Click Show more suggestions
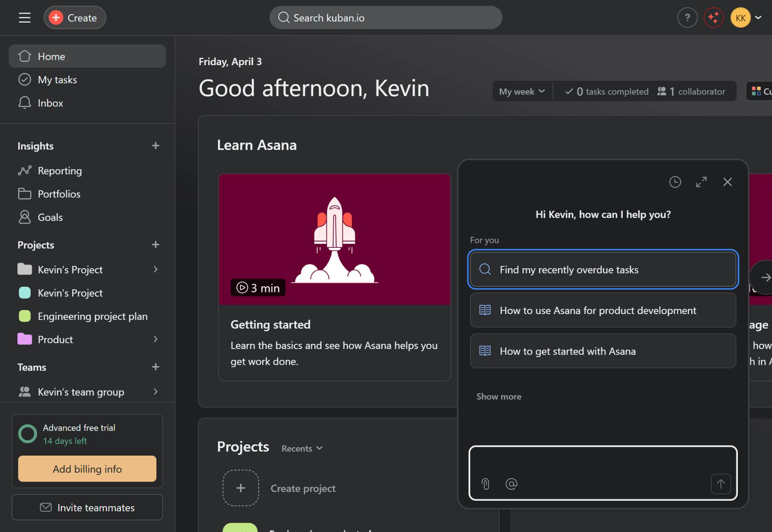This screenshot has height=532, width=772. pos(499,396)
